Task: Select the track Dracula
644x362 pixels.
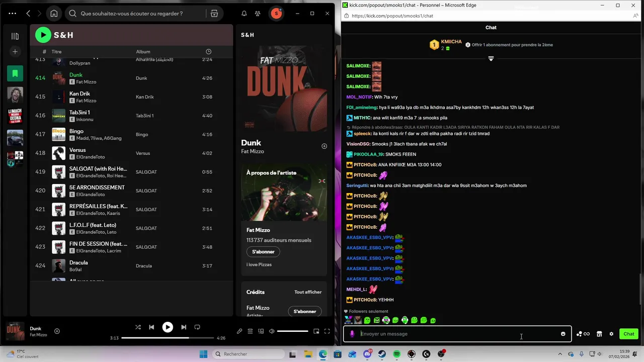Action: click(78, 262)
